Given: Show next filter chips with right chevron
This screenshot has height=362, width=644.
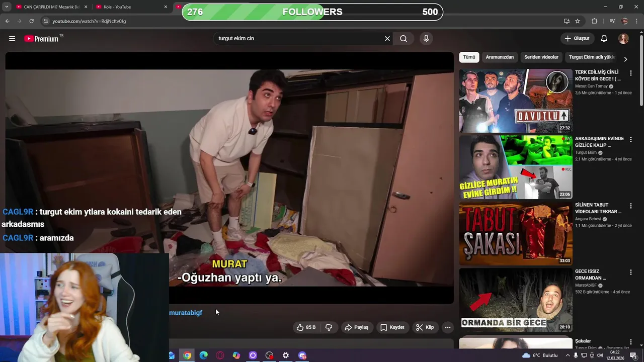Looking at the screenshot, I should [625, 59].
